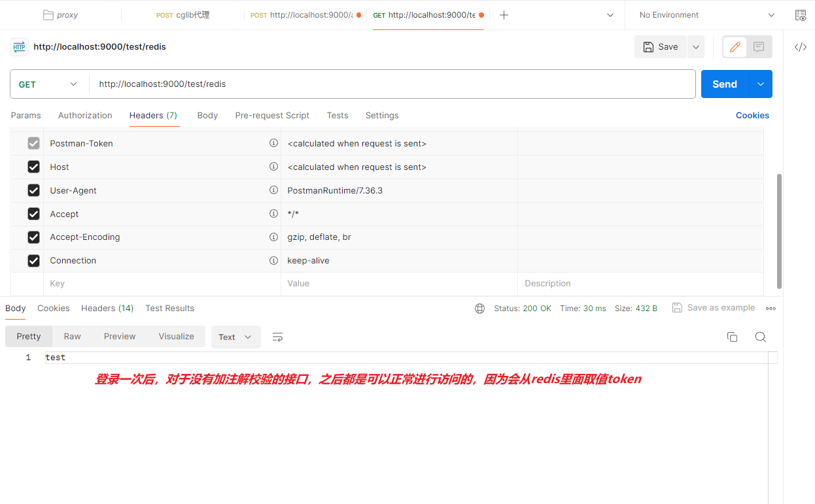Disable the Accept-Encoding header
Image resolution: width=815 pixels, height=504 pixels.
[x=33, y=237]
